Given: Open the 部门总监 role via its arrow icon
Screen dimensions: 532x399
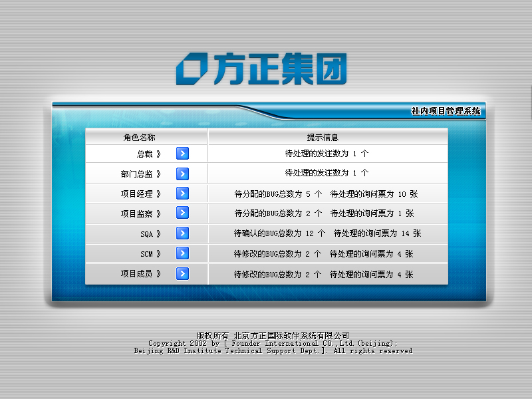Looking at the screenshot, I should pyautogui.click(x=182, y=174).
